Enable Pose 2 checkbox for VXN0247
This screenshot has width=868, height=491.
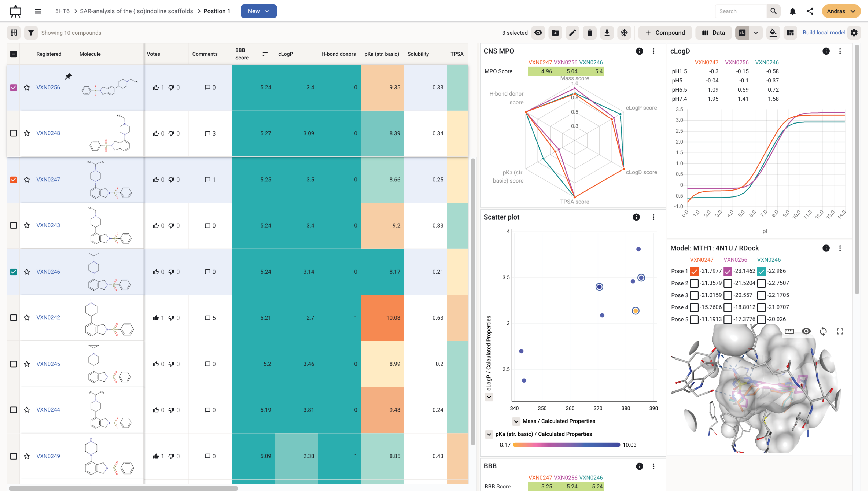[x=694, y=283]
